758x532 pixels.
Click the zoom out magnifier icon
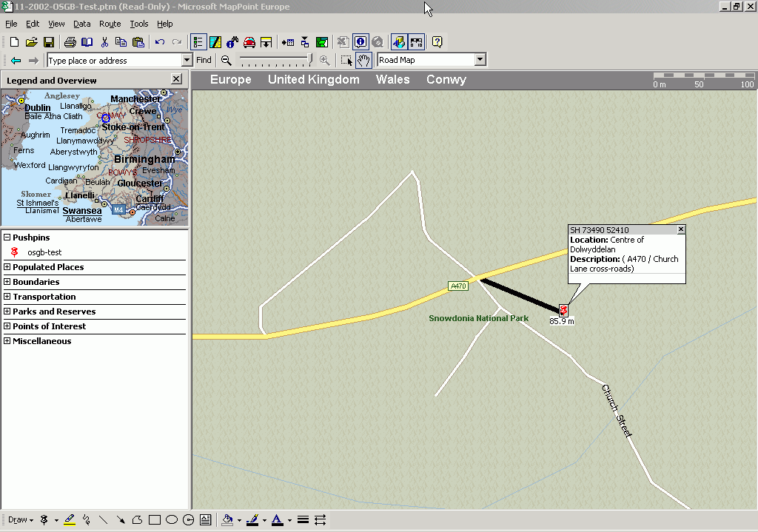coord(226,61)
